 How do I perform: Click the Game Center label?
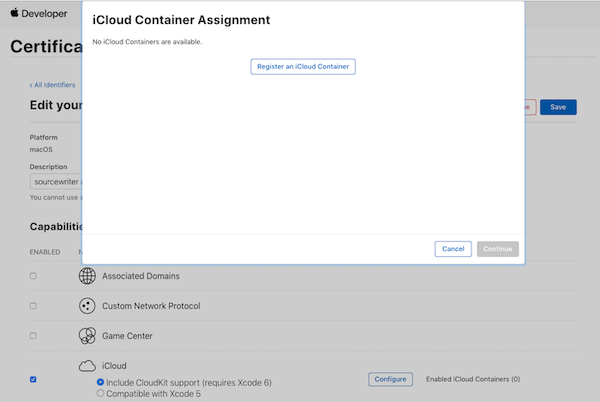(x=127, y=336)
